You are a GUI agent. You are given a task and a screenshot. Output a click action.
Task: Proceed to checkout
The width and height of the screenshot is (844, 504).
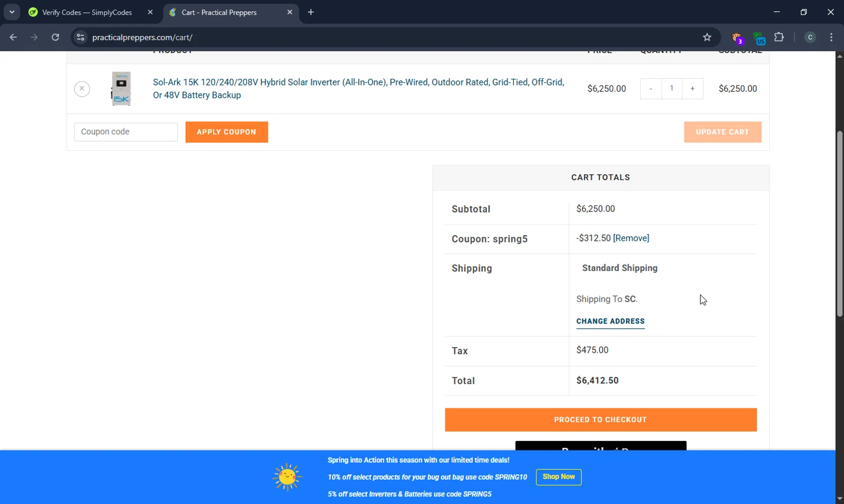coord(601,420)
